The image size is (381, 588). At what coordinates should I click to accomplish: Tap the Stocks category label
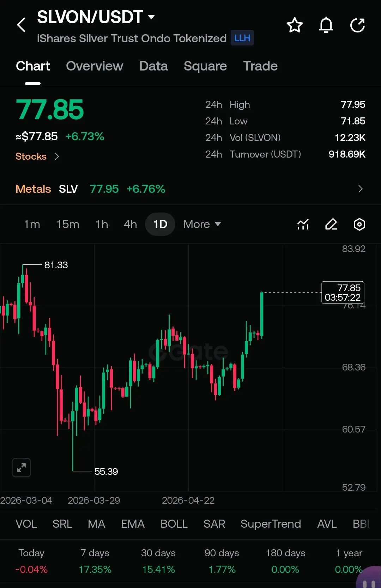tap(31, 156)
